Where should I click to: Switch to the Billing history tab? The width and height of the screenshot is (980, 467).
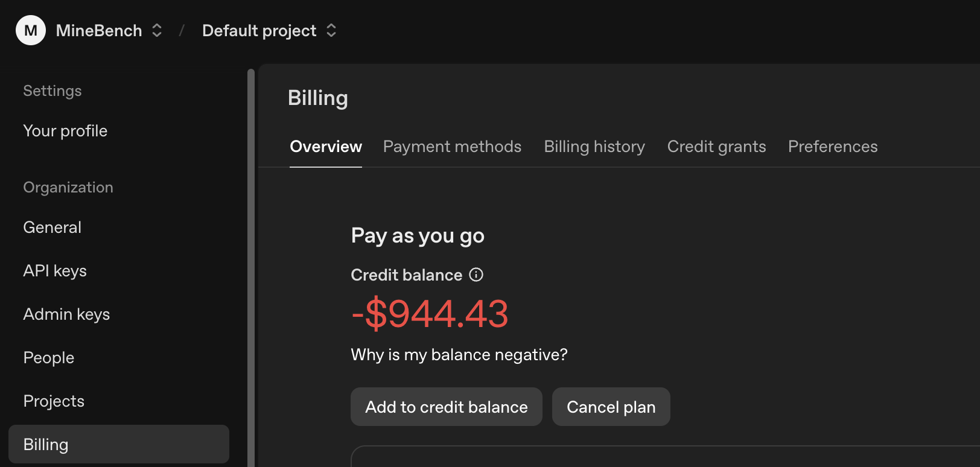tap(594, 147)
